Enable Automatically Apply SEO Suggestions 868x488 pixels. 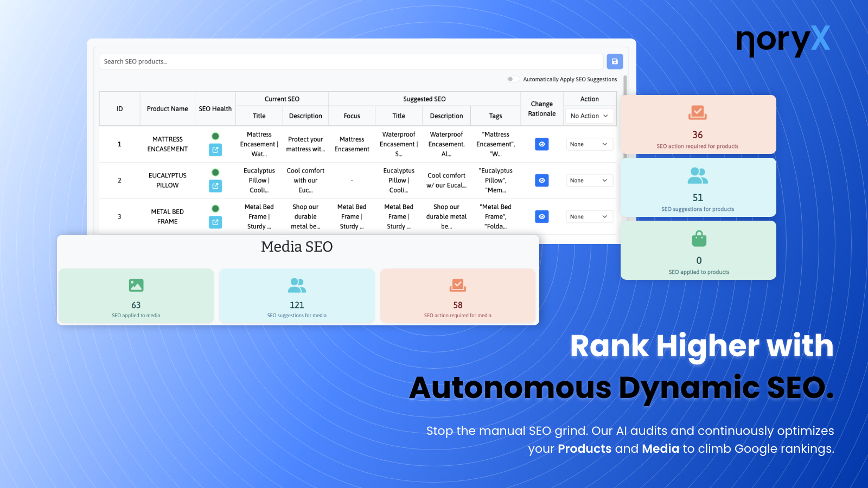pyautogui.click(x=513, y=79)
